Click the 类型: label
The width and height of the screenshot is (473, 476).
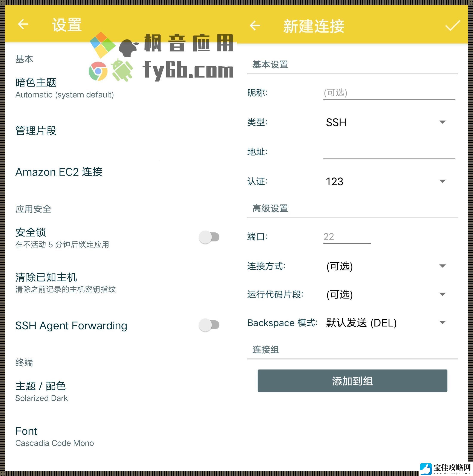click(257, 122)
